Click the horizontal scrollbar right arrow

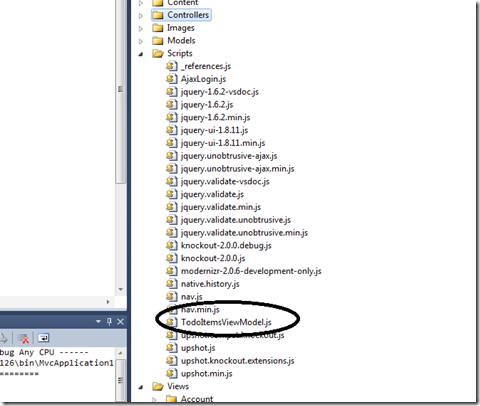pos(108,302)
